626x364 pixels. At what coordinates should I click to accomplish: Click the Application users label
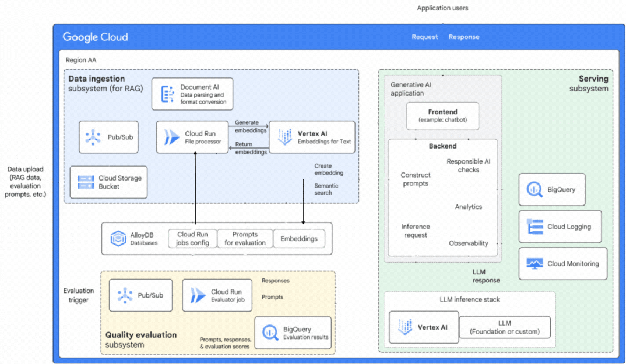pyautogui.click(x=442, y=8)
